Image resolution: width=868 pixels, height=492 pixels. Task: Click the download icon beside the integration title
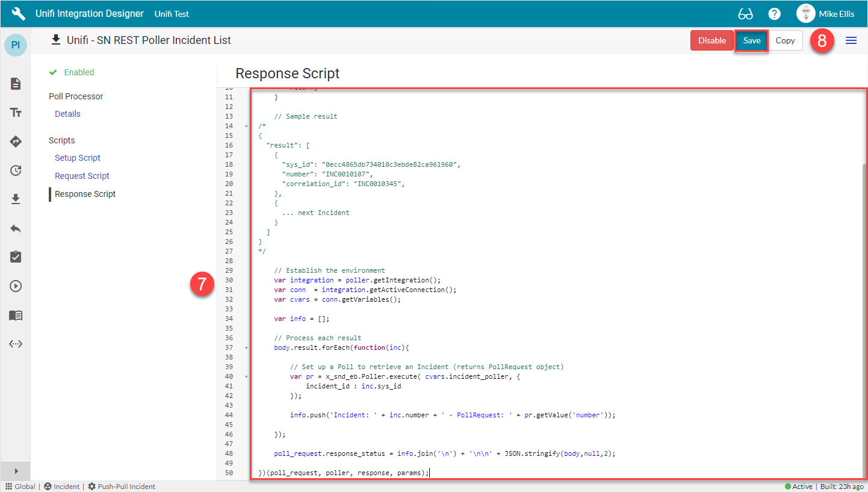pyautogui.click(x=56, y=40)
